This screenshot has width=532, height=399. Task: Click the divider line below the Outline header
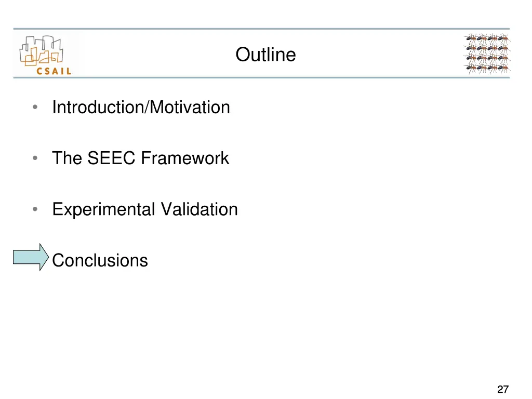261,78
